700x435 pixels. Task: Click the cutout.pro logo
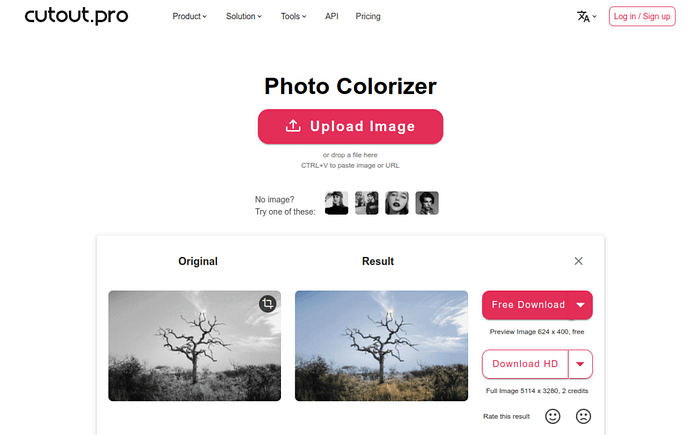coord(76,16)
